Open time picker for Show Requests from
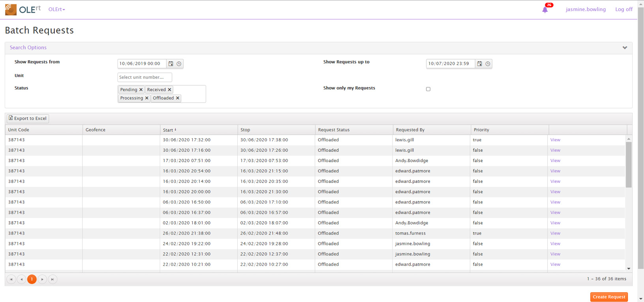644x302 pixels. click(179, 63)
